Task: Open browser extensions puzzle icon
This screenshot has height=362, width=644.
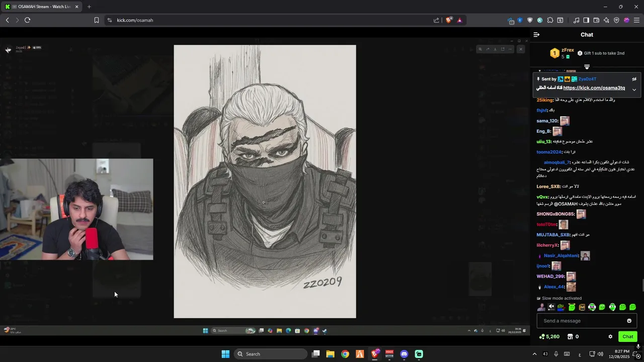Action: tap(550, 20)
